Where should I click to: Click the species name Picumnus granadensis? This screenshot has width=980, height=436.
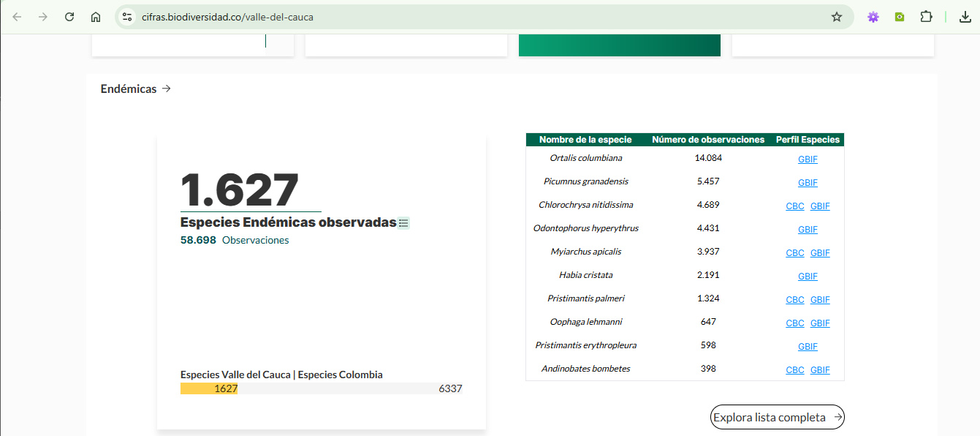tap(586, 181)
